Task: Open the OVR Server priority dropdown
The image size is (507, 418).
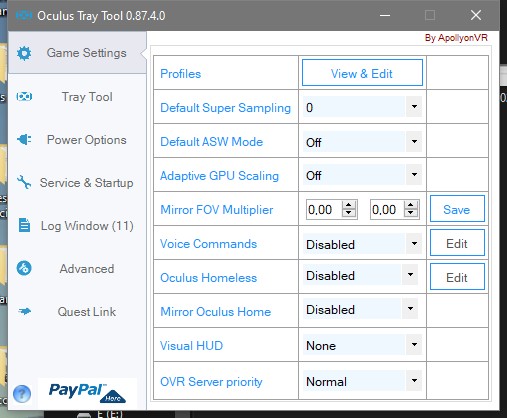Action: pyautogui.click(x=414, y=380)
